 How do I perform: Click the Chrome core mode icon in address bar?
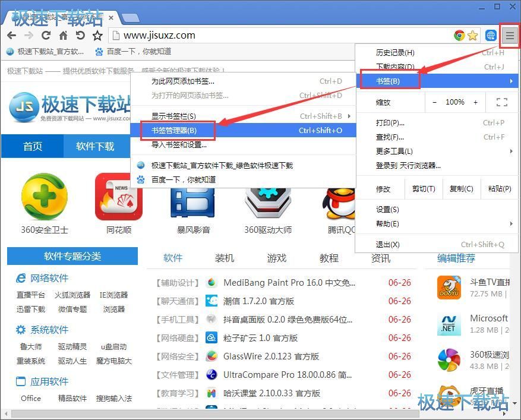pyautogui.click(x=459, y=35)
